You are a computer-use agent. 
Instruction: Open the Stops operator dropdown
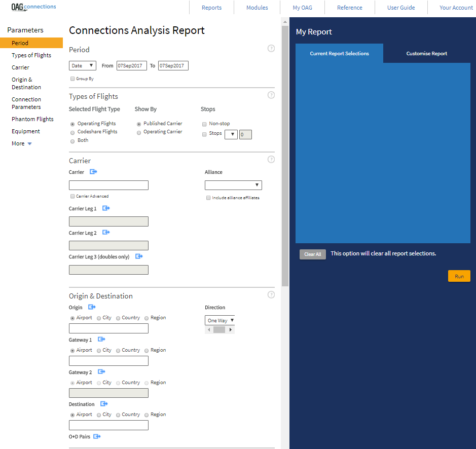pyautogui.click(x=231, y=134)
